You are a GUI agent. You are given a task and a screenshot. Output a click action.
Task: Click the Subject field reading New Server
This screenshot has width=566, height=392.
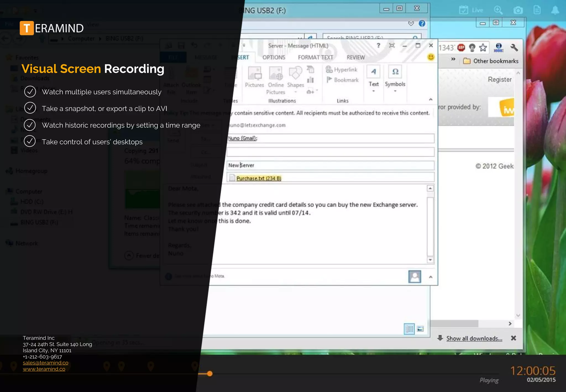click(330, 165)
